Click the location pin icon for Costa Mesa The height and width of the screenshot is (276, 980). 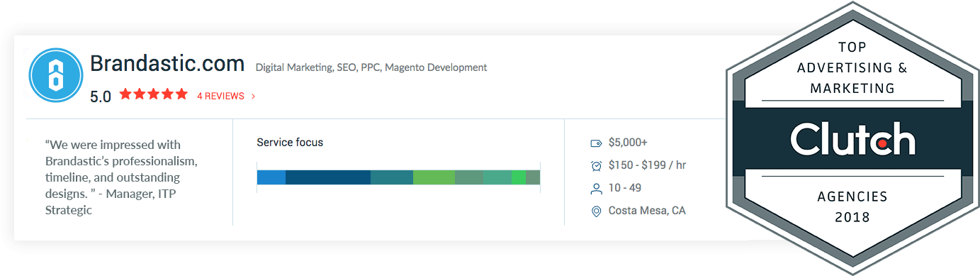click(x=596, y=211)
